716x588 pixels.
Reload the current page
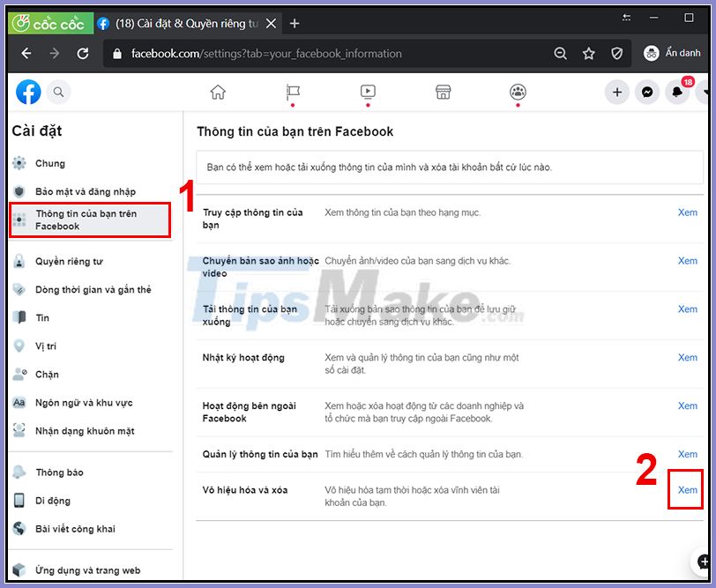click(x=83, y=53)
